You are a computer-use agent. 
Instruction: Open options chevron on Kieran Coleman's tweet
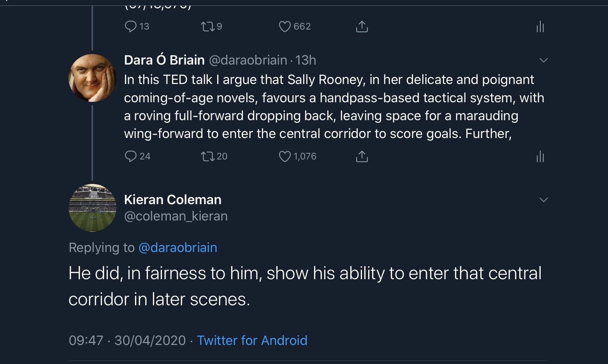click(543, 200)
